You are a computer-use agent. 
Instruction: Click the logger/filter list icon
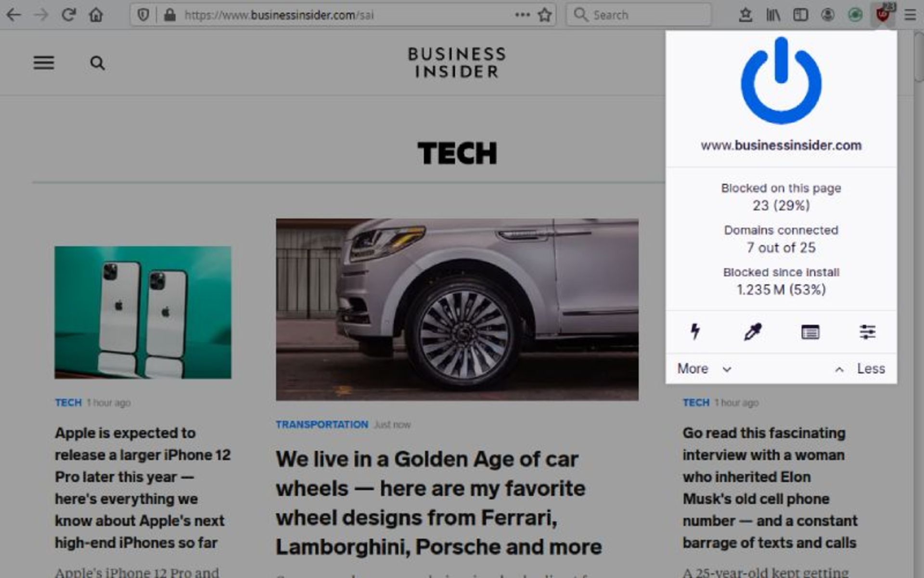810,331
